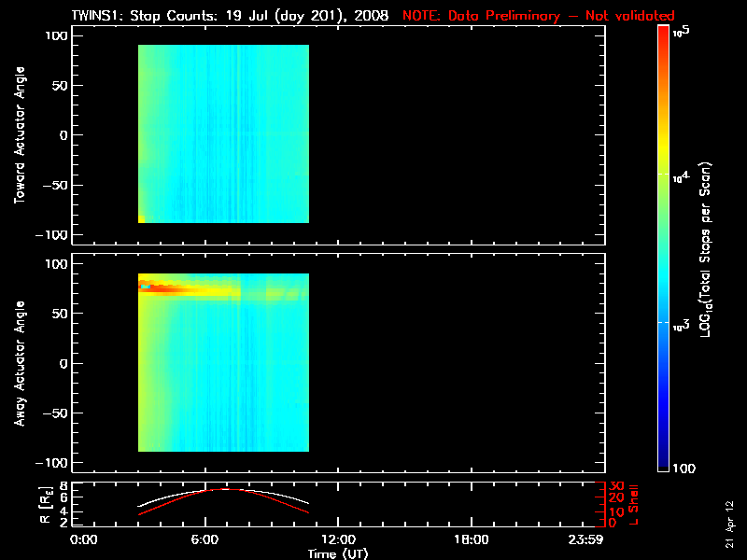Click the 50 tick label on Toward panel
The image size is (747, 560).
[x=61, y=85]
